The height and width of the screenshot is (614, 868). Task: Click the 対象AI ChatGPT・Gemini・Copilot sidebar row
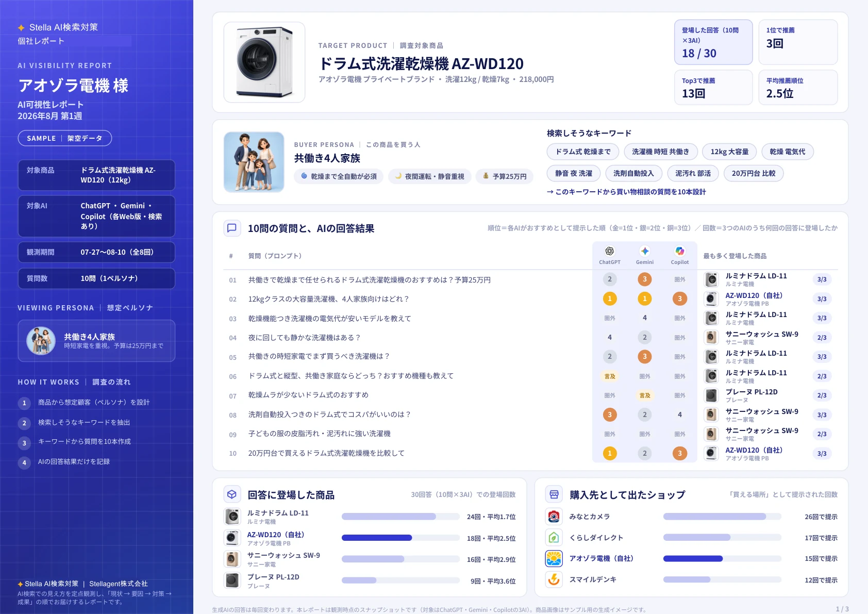coord(96,216)
